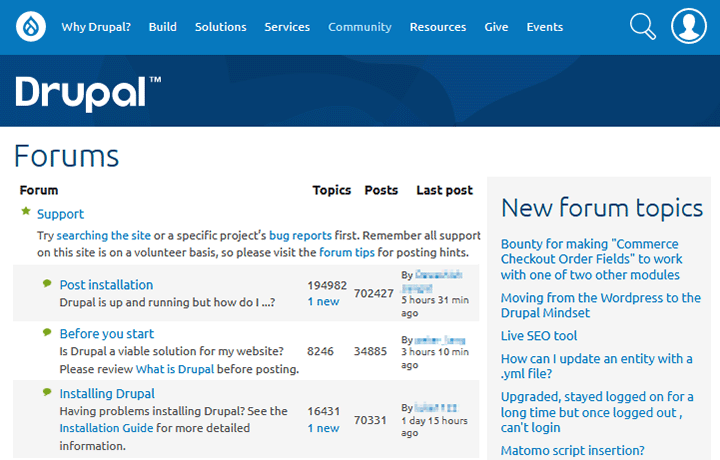Viewport: 720px width, 460px height.
Task: Open the user account avatar icon
Action: pos(689,27)
